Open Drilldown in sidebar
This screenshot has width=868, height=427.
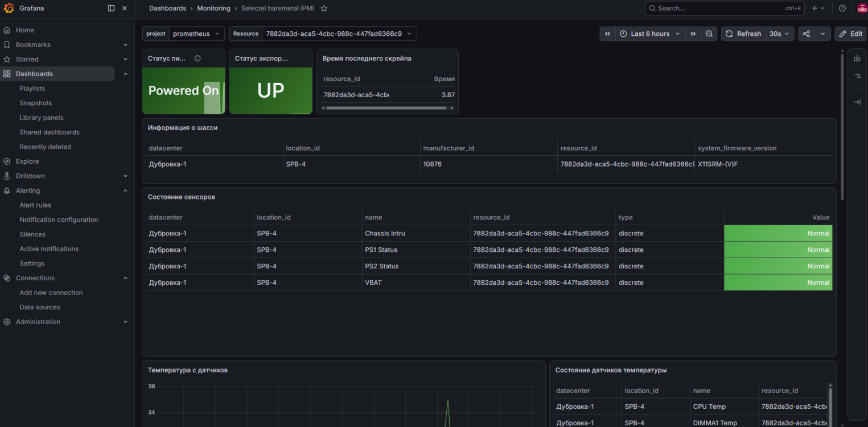(x=30, y=176)
